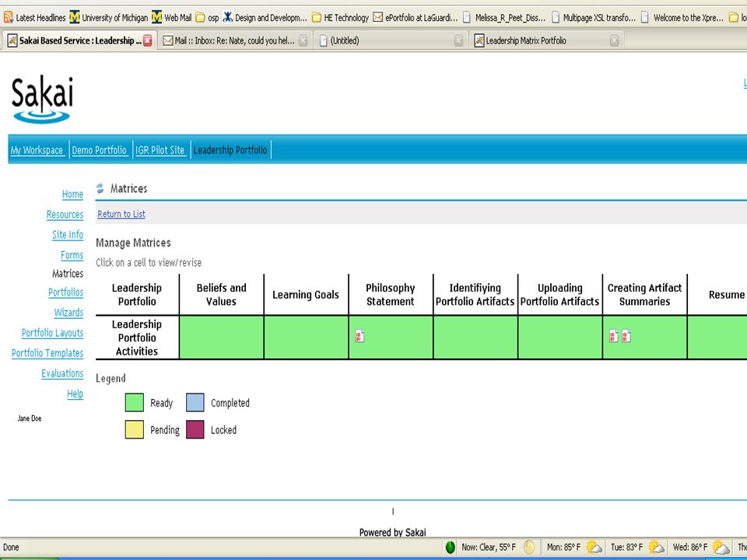This screenshot has height=560, width=747.
Task: Open Home in the sidebar
Action: [x=72, y=194]
